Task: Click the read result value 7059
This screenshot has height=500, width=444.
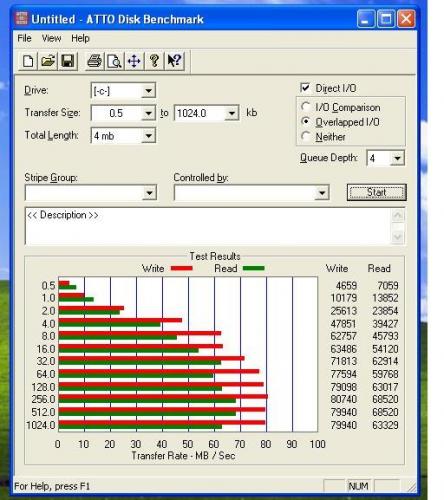Action: click(x=388, y=286)
